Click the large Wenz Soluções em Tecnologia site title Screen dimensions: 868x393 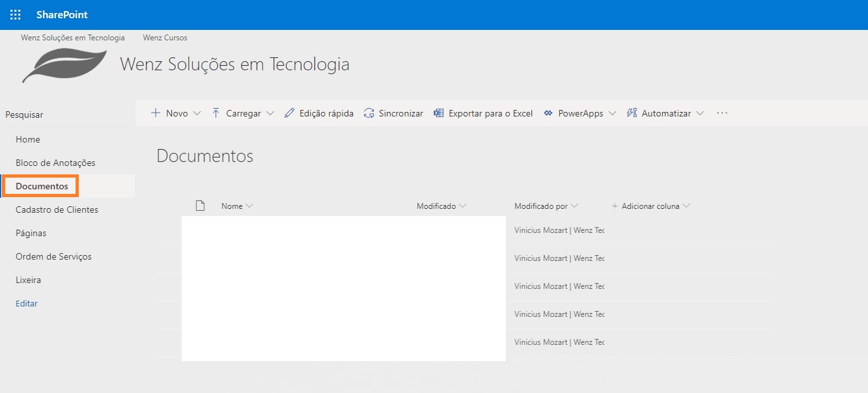[x=235, y=64]
